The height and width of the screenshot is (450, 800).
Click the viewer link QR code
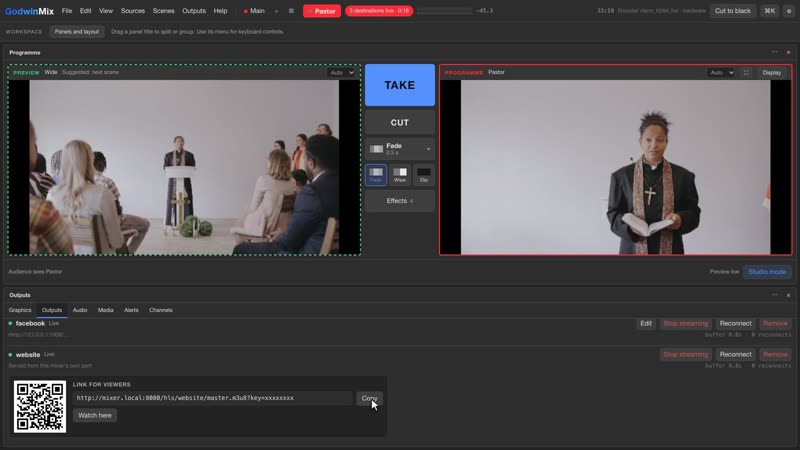40,407
